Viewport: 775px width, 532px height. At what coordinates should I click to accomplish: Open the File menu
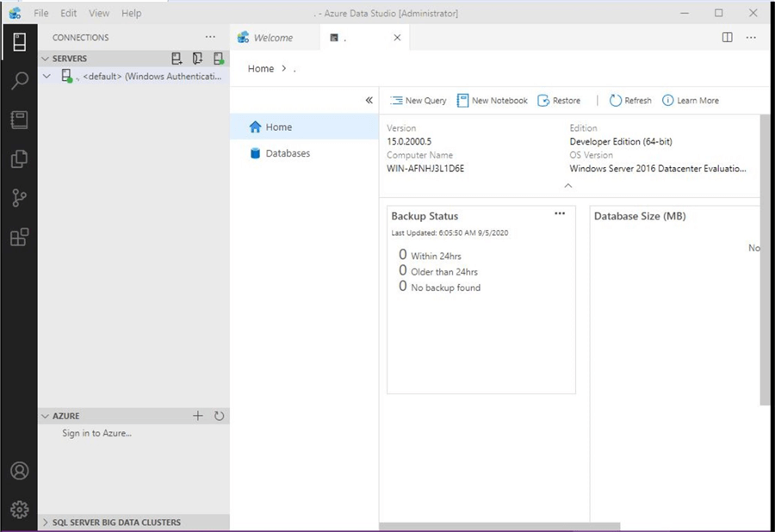click(41, 14)
